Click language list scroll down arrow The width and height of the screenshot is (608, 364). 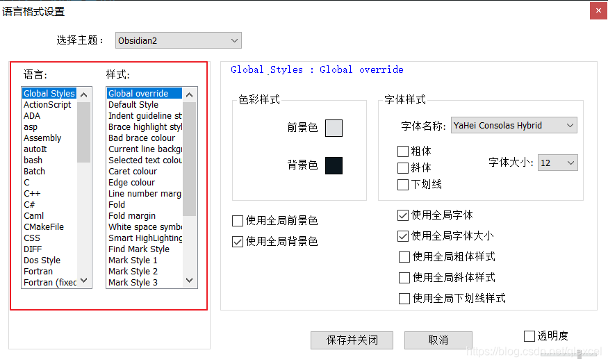(x=84, y=280)
